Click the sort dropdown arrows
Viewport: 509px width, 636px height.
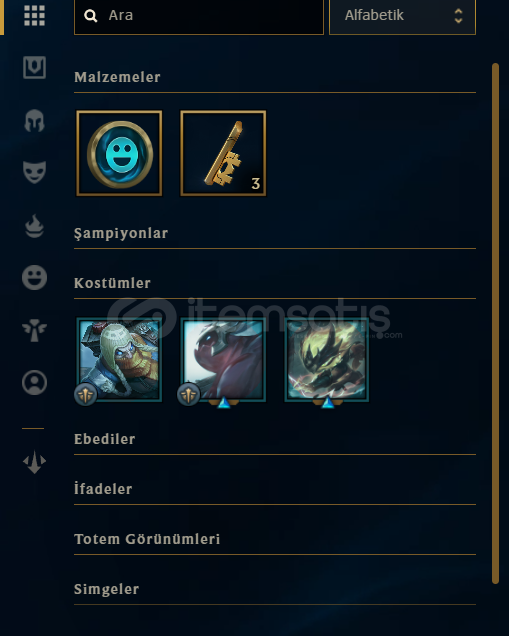pyautogui.click(x=458, y=16)
